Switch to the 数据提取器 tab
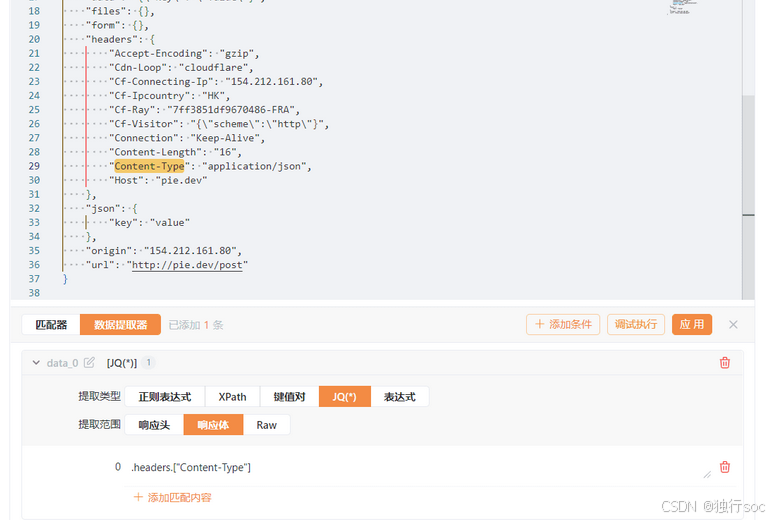Image resolution: width=773 pixels, height=520 pixels. click(x=120, y=325)
